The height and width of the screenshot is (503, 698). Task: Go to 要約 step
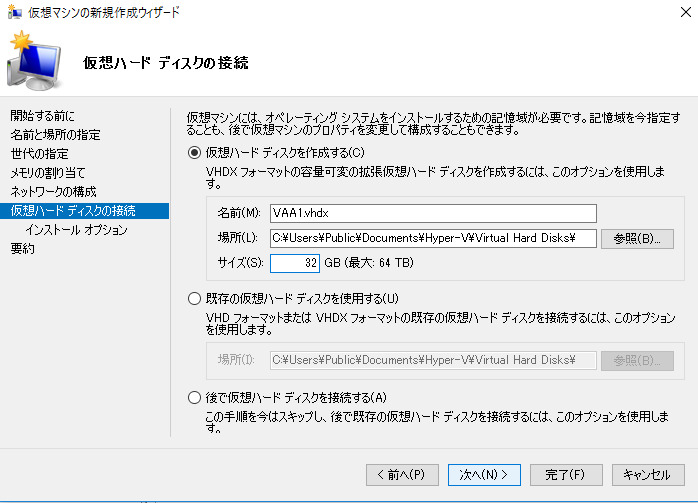tap(22, 248)
